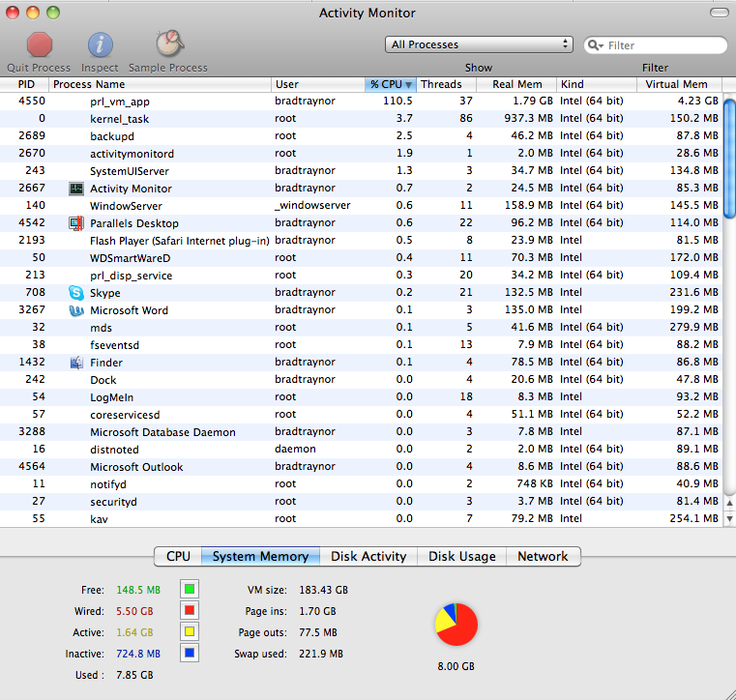Select the distnoted process row

tap(361, 449)
